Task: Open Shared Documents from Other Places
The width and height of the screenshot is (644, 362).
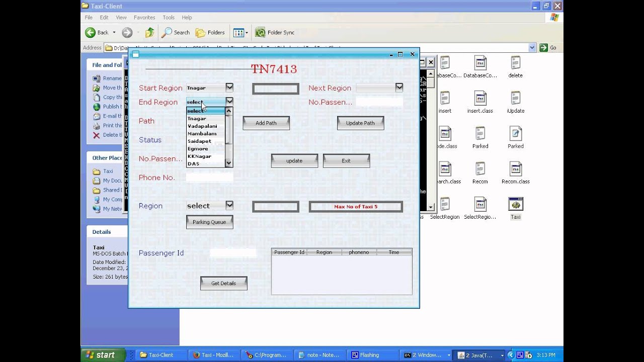Action: pos(107,190)
